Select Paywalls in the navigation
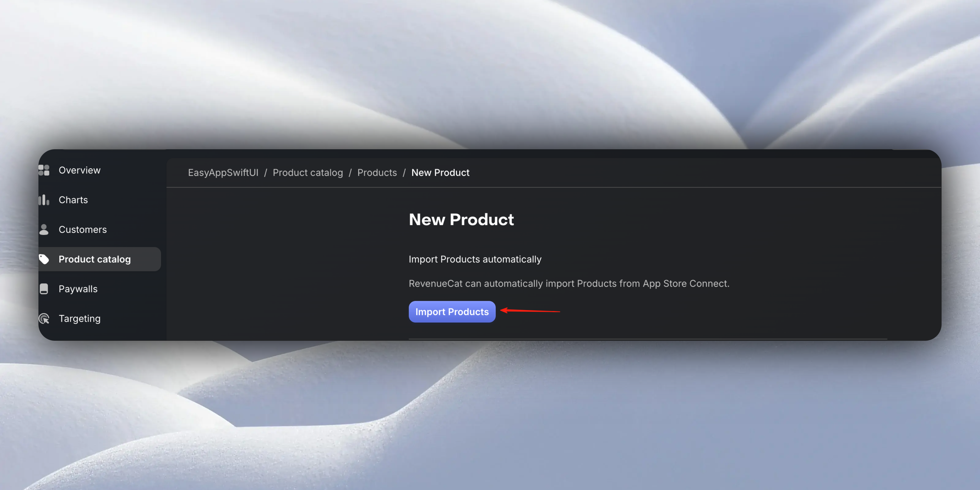This screenshot has height=490, width=980. click(78, 289)
